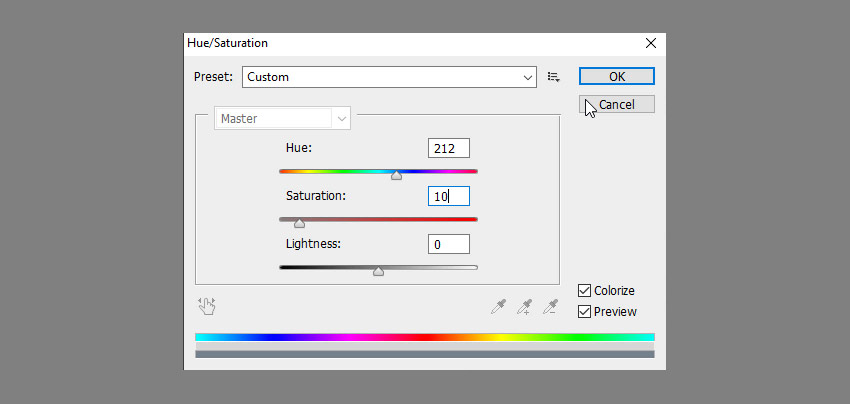Click the Hue value field showing 212

click(449, 148)
